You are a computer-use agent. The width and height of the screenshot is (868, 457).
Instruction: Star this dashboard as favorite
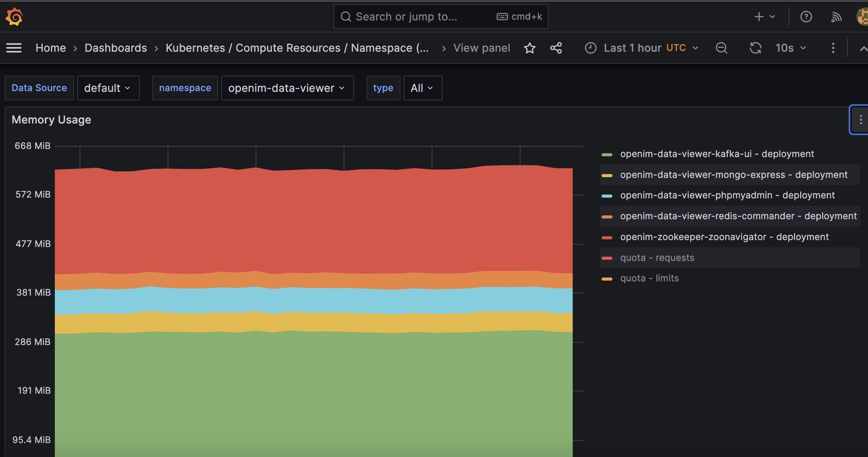(x=529, y=48)
